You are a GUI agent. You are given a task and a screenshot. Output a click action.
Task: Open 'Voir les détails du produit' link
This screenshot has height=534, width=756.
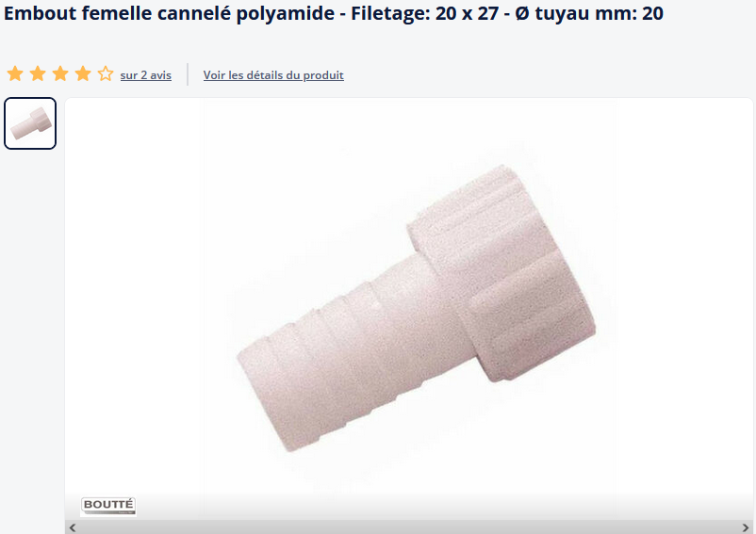click(x=273, y=75)
